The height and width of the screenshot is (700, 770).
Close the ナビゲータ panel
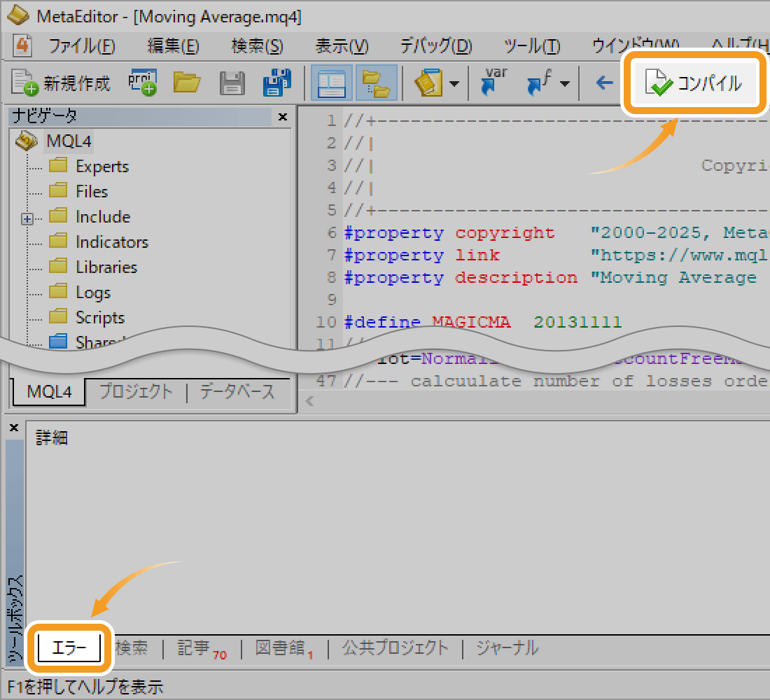[283, 117]
